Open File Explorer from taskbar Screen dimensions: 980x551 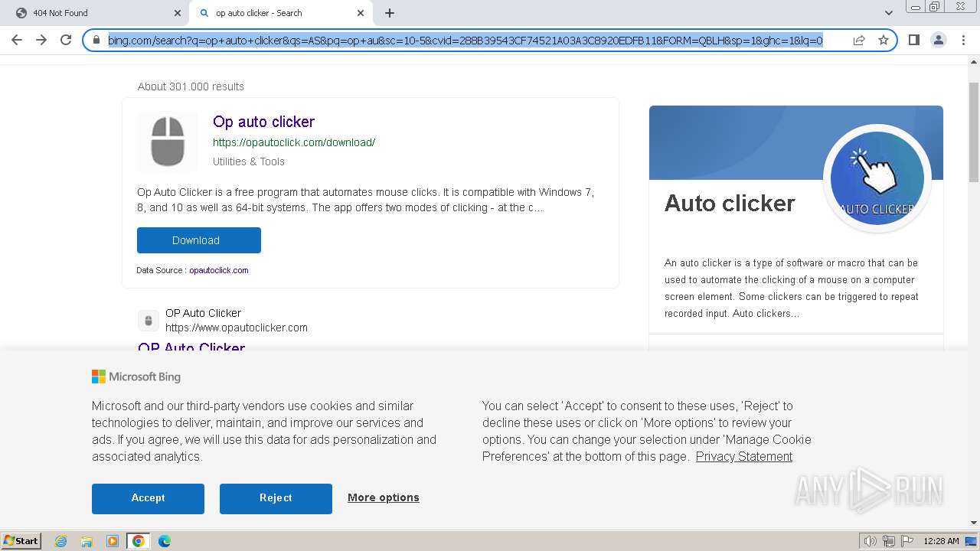pos(87,541)
